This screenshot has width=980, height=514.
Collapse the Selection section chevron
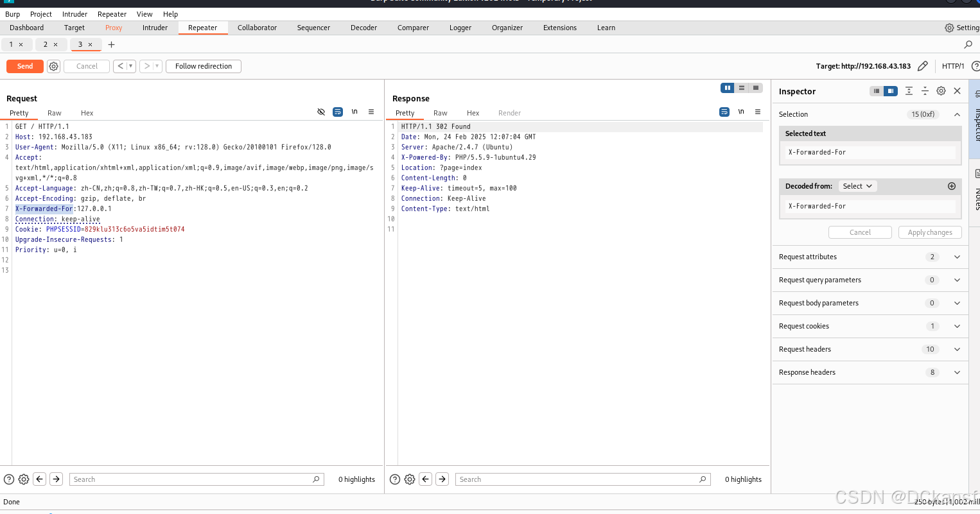[x=957, y=114]
